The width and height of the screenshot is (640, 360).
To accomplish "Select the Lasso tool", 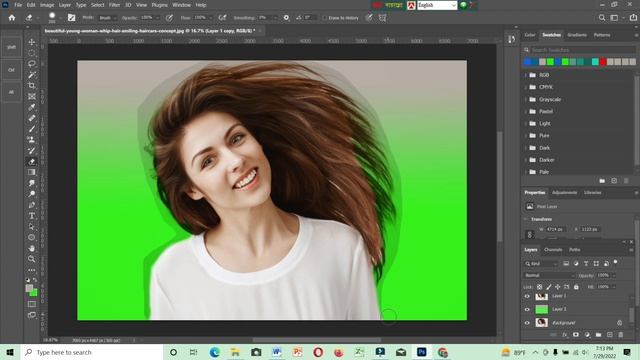I will [32, 64].
